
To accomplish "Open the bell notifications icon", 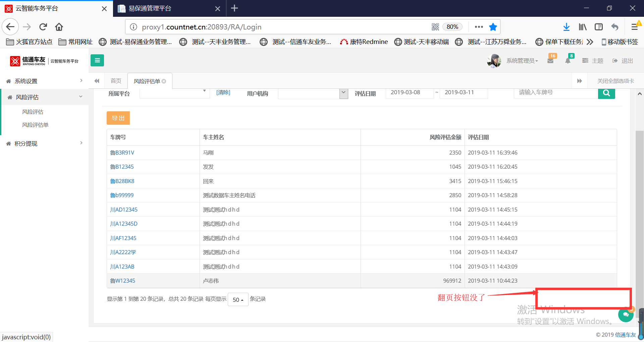I will tap(568, 61).
